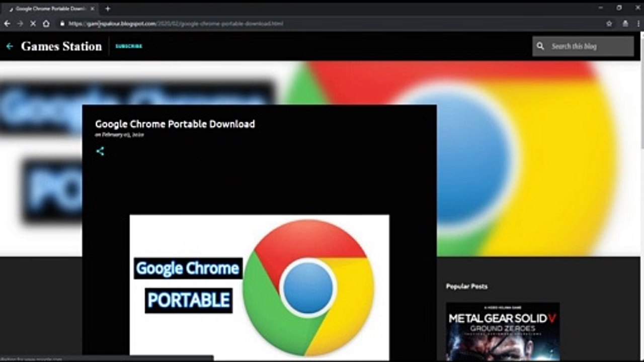Click the blog search magnifier icon
Viewport: 644px width, 362px height.
[x=540, y=46]
